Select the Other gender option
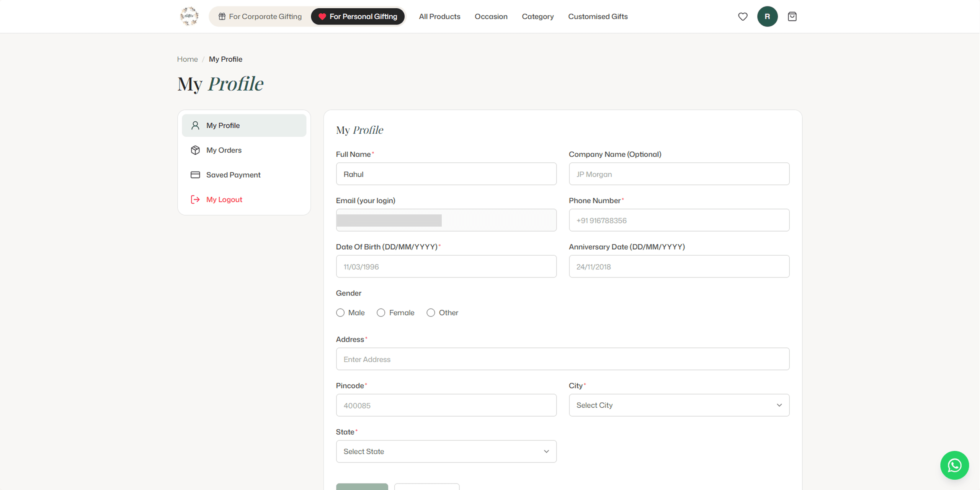Image resolution: width=980 pixels, height=490 pixels. point(431,313)
